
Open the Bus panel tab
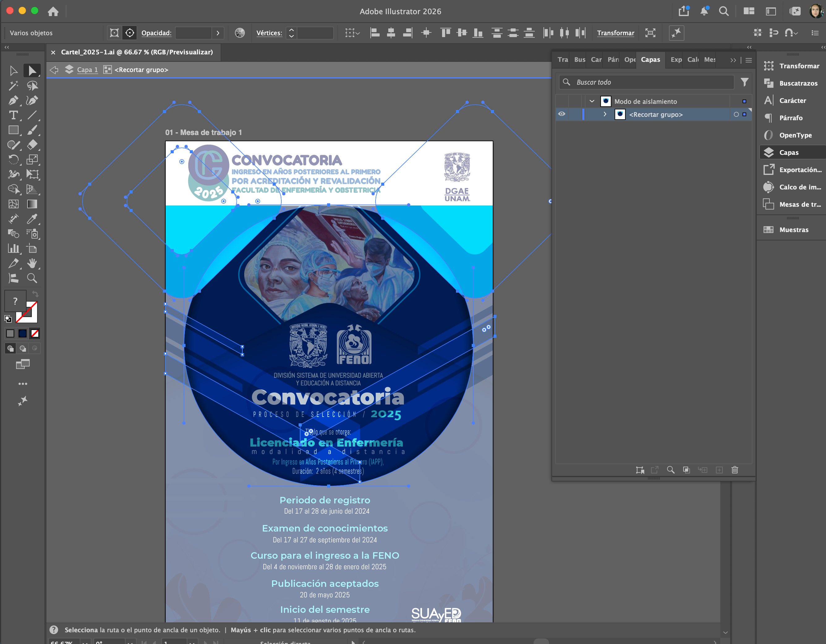click(x=579, y=60)
